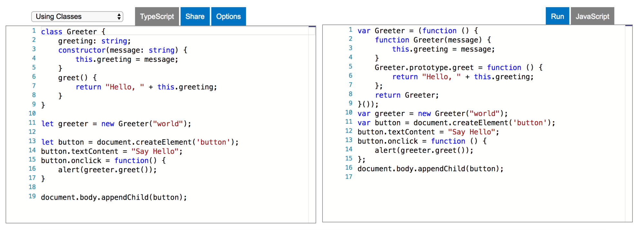Select the JavaScript tab
Image resolution: width=644 pixels, height=230 pixels.
[x=592, y=16]
